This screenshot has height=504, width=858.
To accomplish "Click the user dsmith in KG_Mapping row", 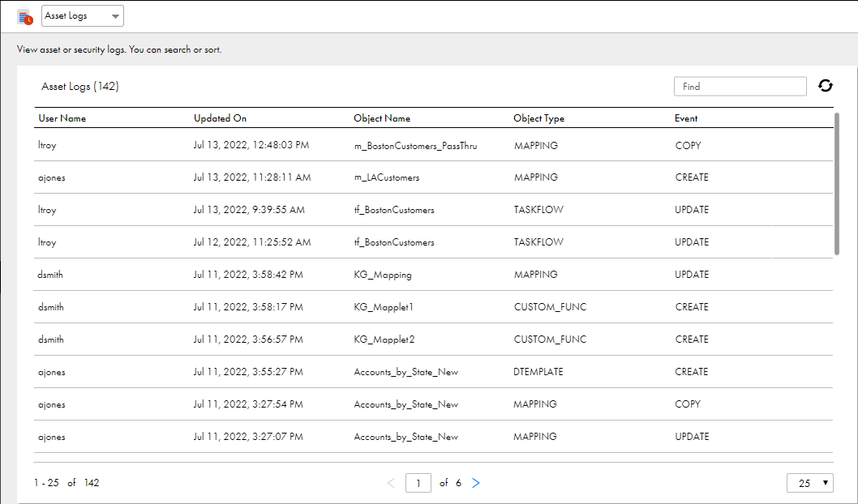I will click(x=50, y=275).
